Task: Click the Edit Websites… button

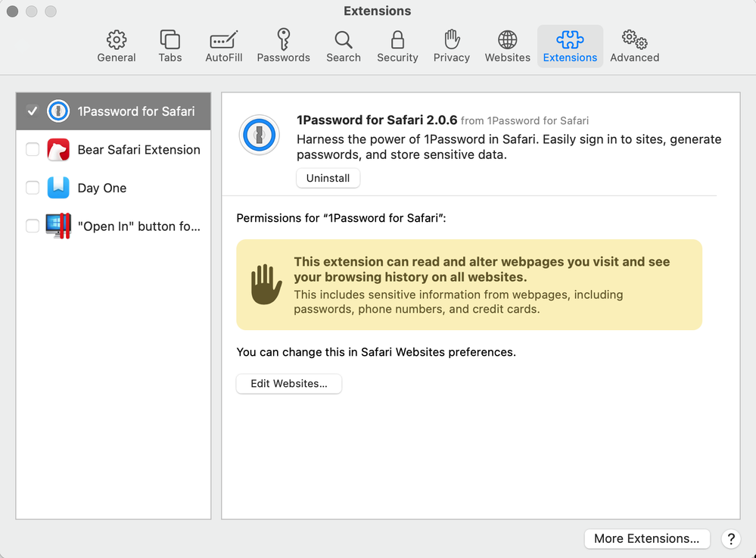Action: coord(289,384)
